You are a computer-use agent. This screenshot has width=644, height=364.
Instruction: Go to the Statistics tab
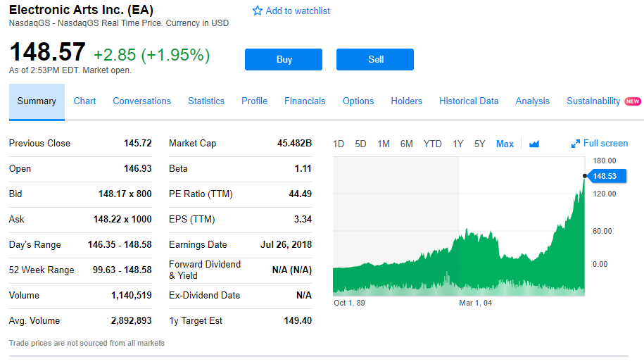click(206, 101)
